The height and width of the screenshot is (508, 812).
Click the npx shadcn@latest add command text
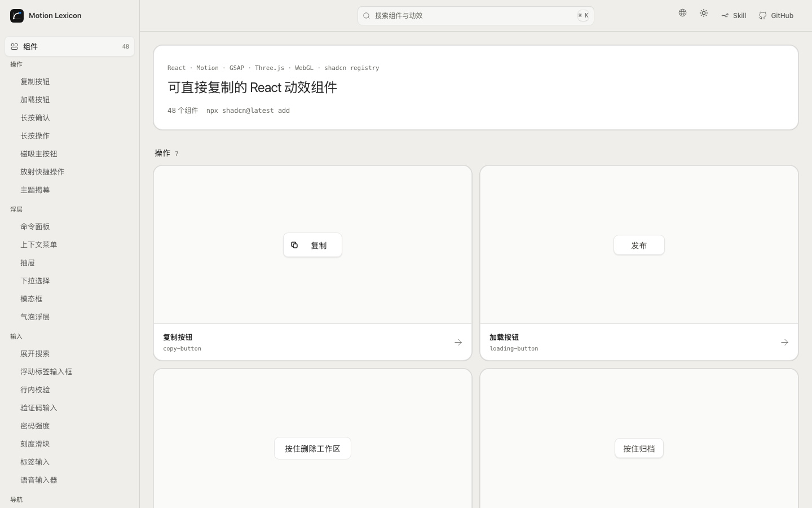(x=248, y=111)
